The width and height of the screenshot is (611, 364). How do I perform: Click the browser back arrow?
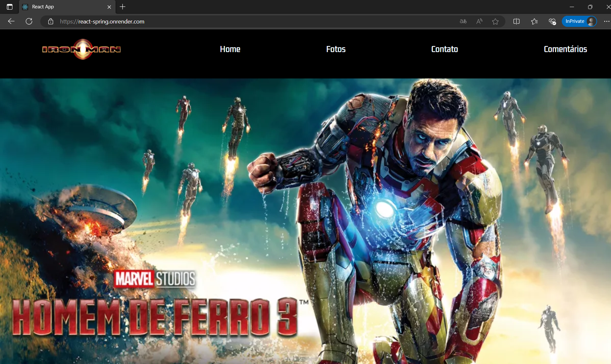click(11, 22)
